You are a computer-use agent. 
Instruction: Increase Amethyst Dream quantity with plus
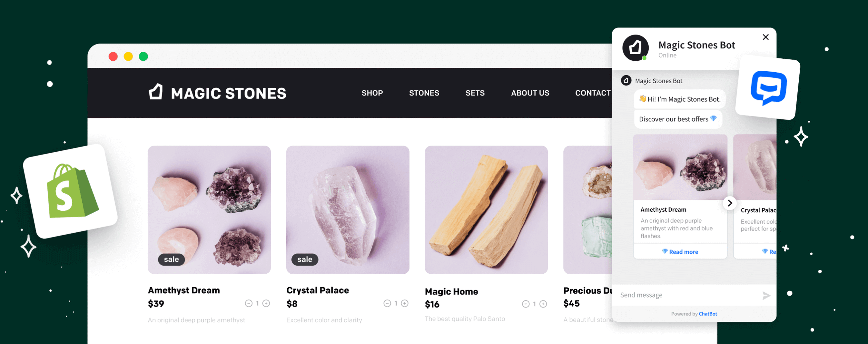[266, 303]
